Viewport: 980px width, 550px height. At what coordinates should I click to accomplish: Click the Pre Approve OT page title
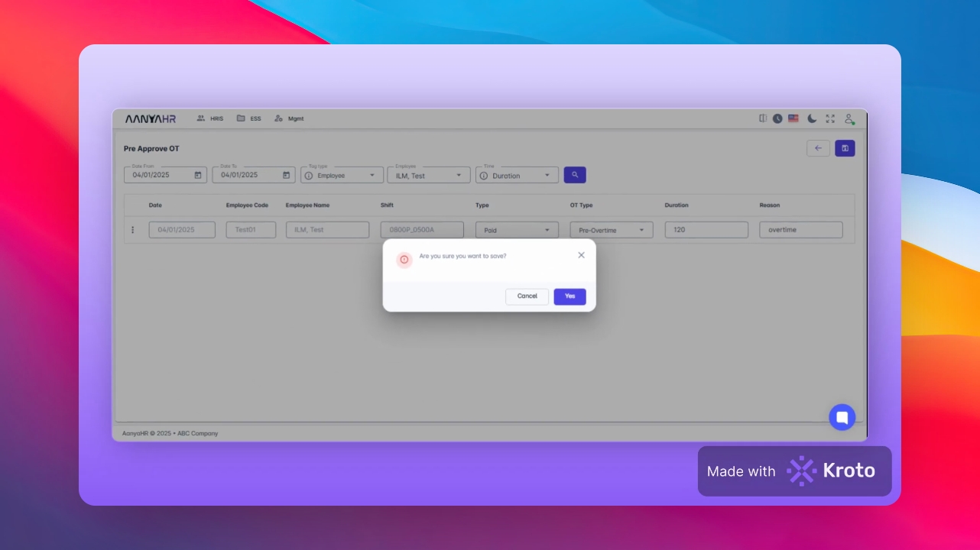point(151,148)
